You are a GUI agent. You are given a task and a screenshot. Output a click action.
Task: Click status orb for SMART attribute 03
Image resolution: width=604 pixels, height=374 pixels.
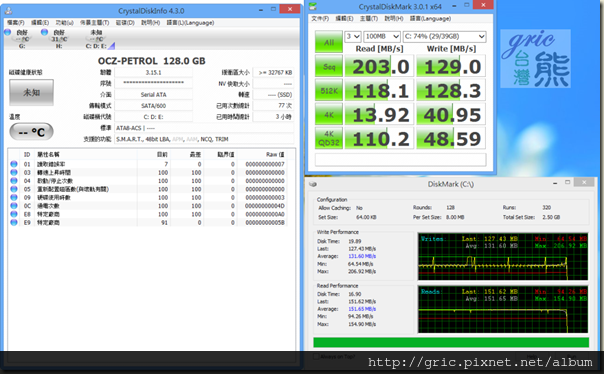[x=14, y=172]
